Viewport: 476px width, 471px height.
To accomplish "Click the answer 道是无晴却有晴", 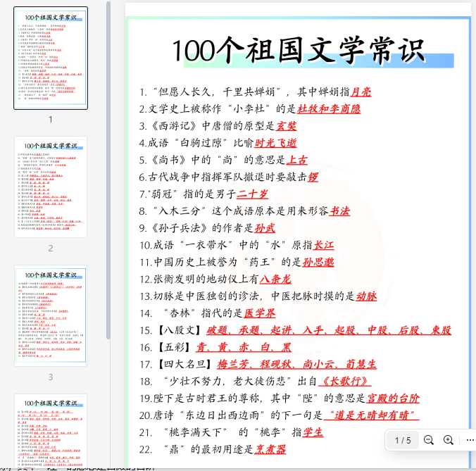I will [372, 415].
